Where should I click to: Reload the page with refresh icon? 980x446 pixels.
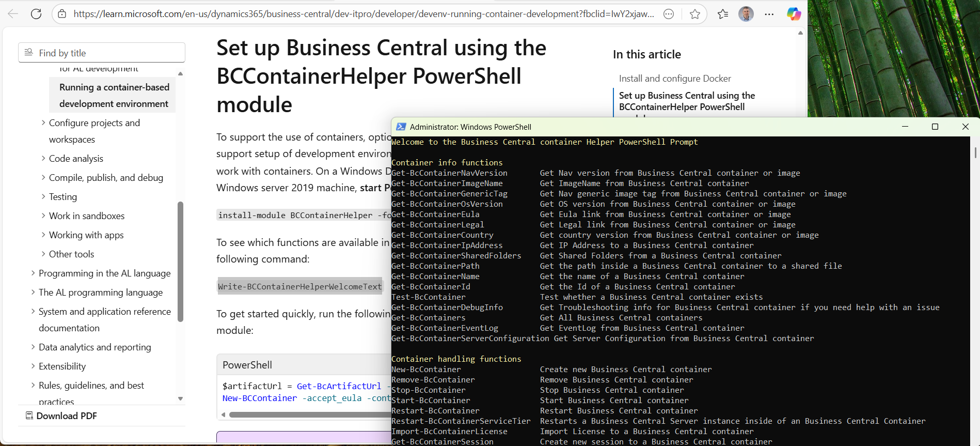pyautogui.click(x=36, y=14)
